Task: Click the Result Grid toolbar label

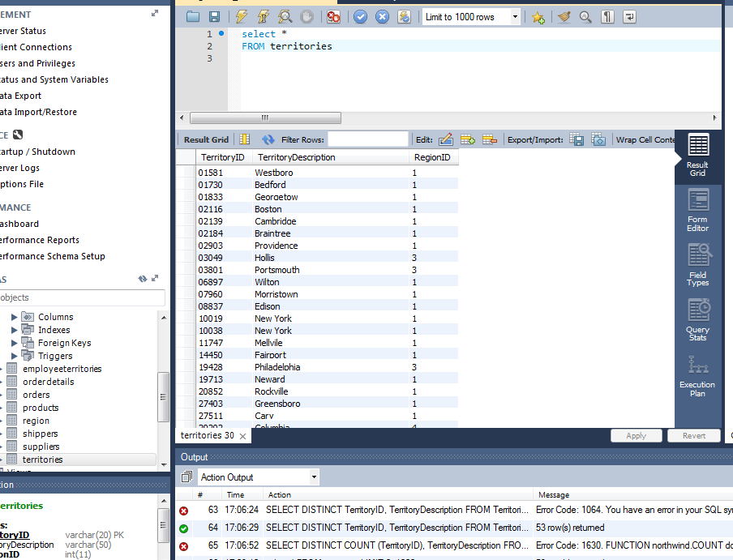Action: tap(206, 139)
